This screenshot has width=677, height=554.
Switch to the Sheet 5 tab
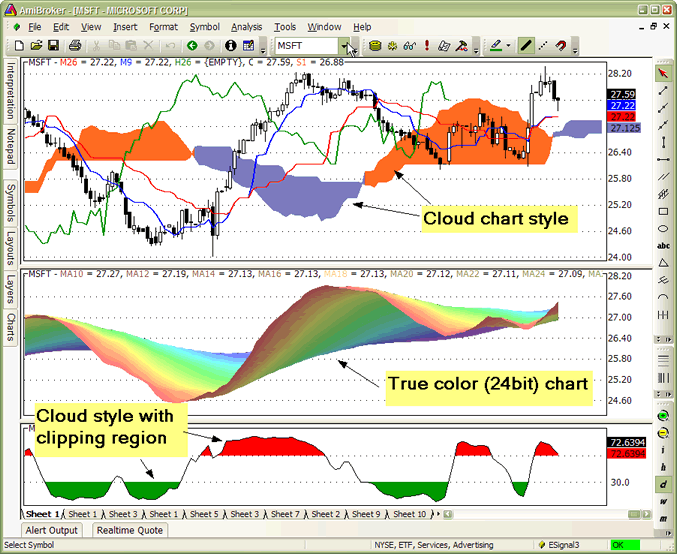tap(203, 514)
